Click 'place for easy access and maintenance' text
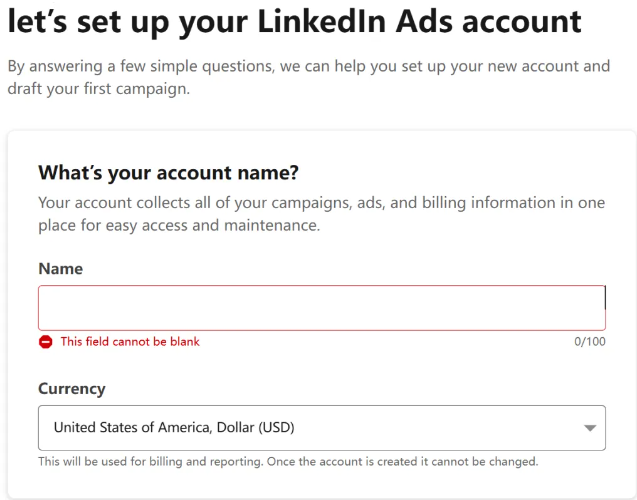 [x=179, y=225]
